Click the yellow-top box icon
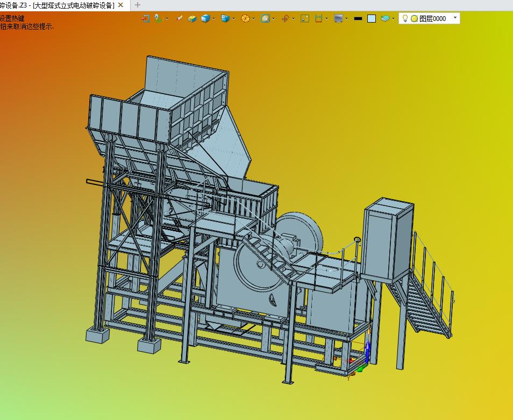513x420 pixels. [192, 19]
